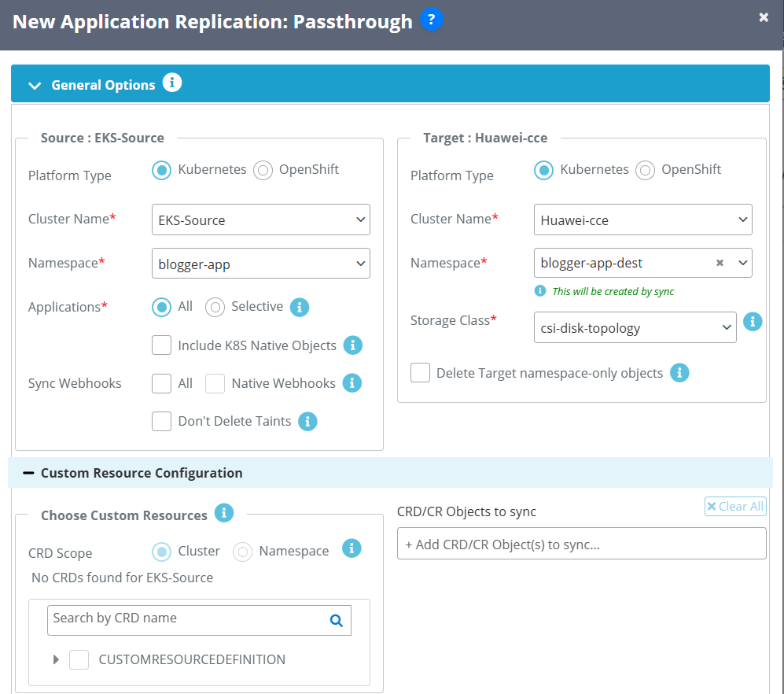Click info icon next to CRD Scope Namespace

[352, 548]
